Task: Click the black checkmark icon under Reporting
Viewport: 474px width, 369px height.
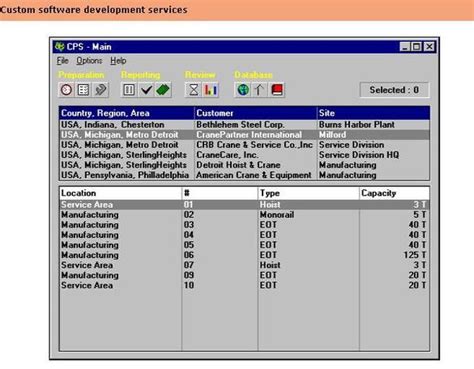Action: click(146, 90)
